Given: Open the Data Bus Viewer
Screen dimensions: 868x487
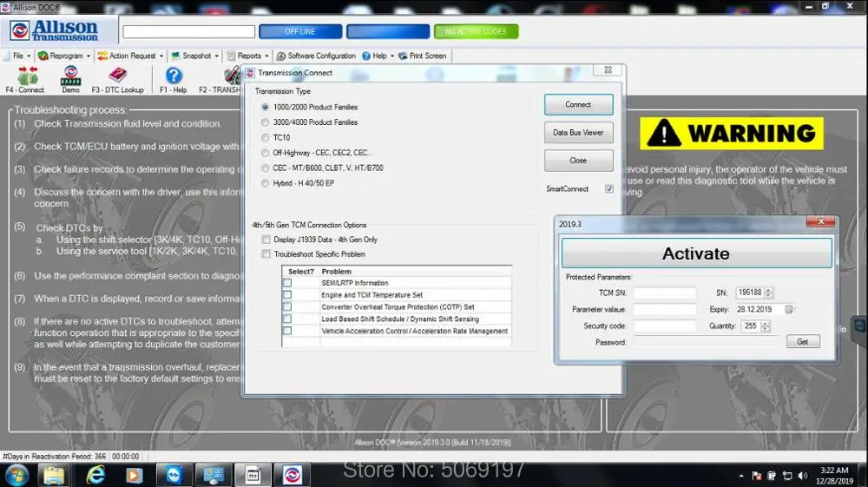Looking at the screenshot, I should click(x=578, y=133).
